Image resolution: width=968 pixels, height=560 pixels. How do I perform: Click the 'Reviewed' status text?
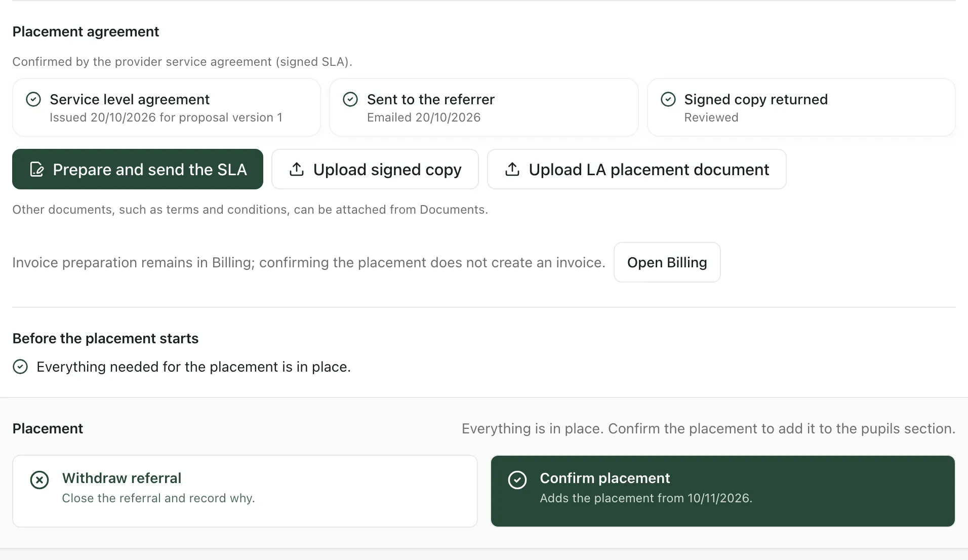[711, 117]
